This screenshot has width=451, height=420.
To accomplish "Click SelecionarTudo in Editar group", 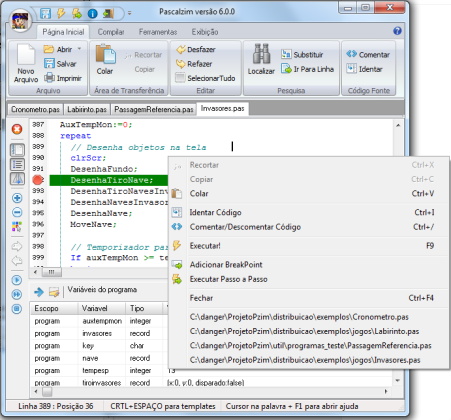I will [x=205, y=78].
